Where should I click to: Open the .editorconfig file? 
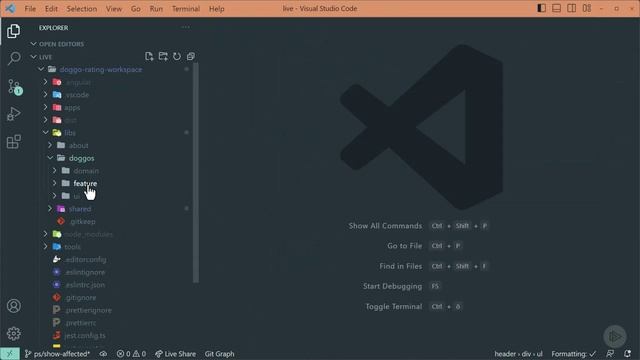pos(85,259)
